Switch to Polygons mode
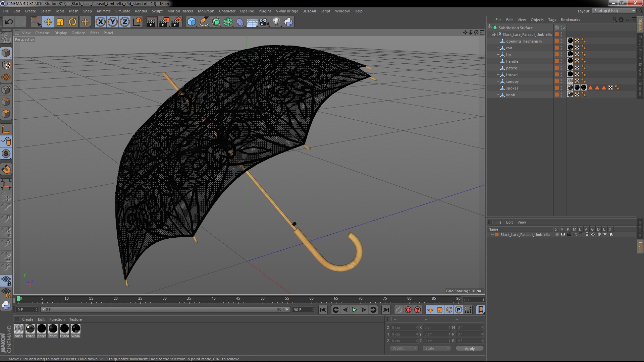This screenshot has height=362, width=644. pyautogui.click(x=6, y=114)
